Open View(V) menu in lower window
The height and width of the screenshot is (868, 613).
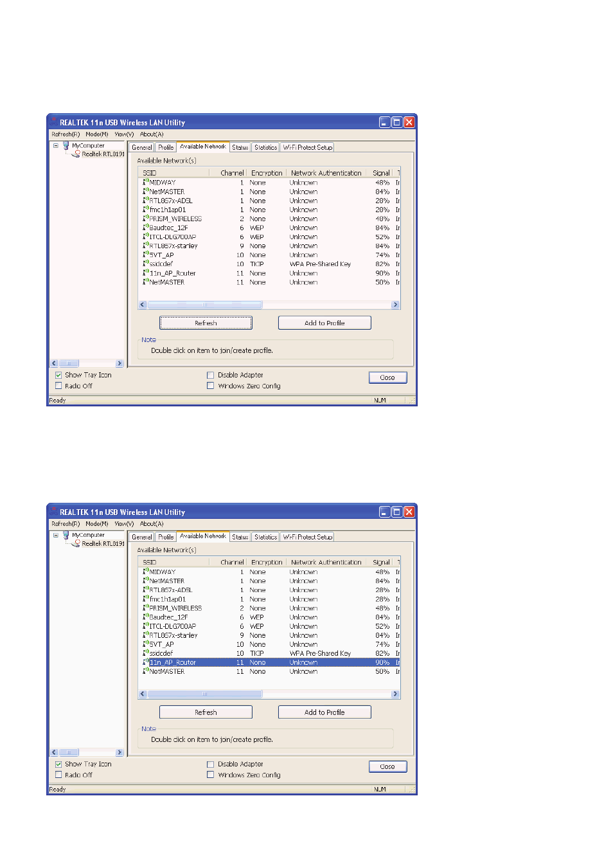coord(124,524)
